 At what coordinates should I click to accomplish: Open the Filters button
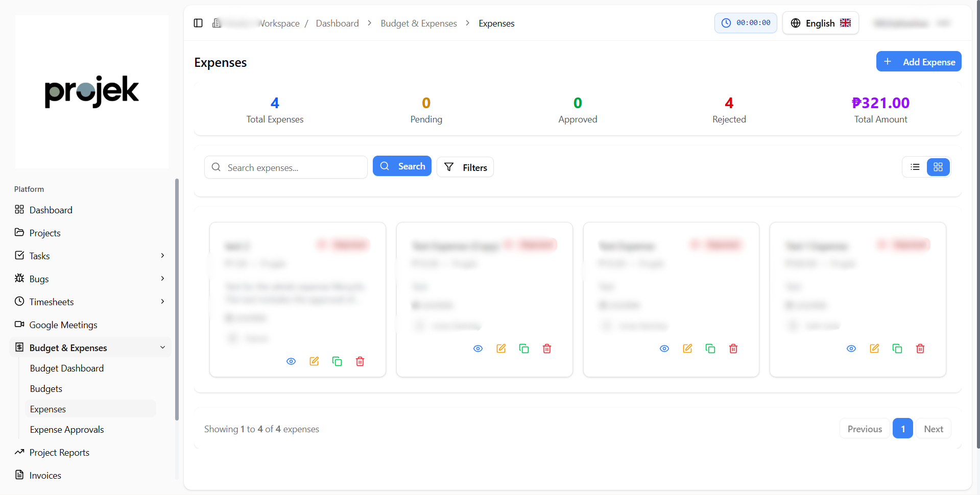click(x=465, y=167)
